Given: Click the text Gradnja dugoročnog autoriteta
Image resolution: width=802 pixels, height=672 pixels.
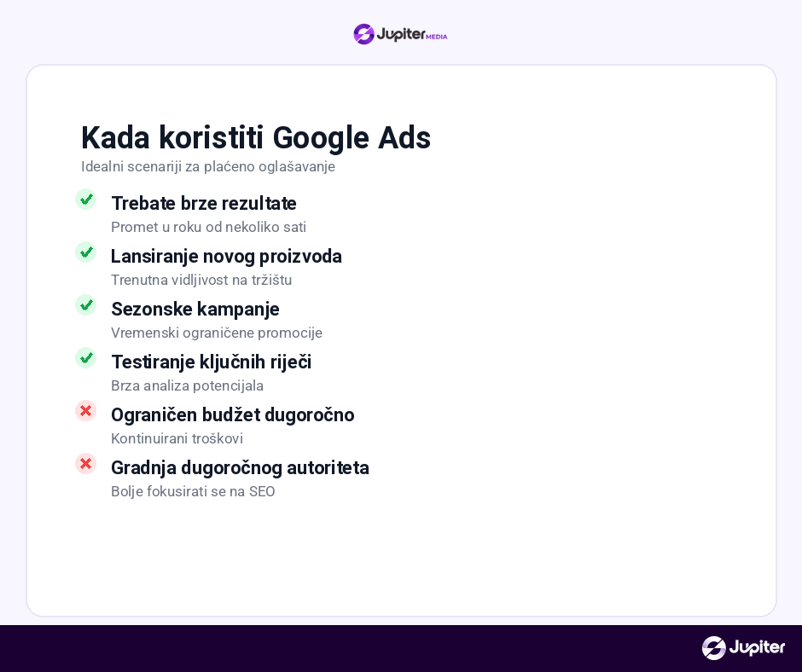Looking at the screenshot, I should 240,467.
